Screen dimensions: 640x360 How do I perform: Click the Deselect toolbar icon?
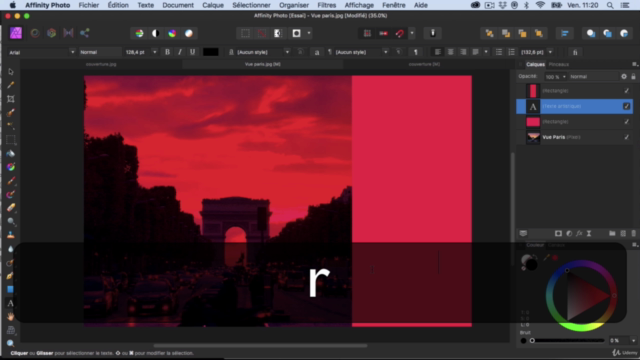(x=262, y=33)
